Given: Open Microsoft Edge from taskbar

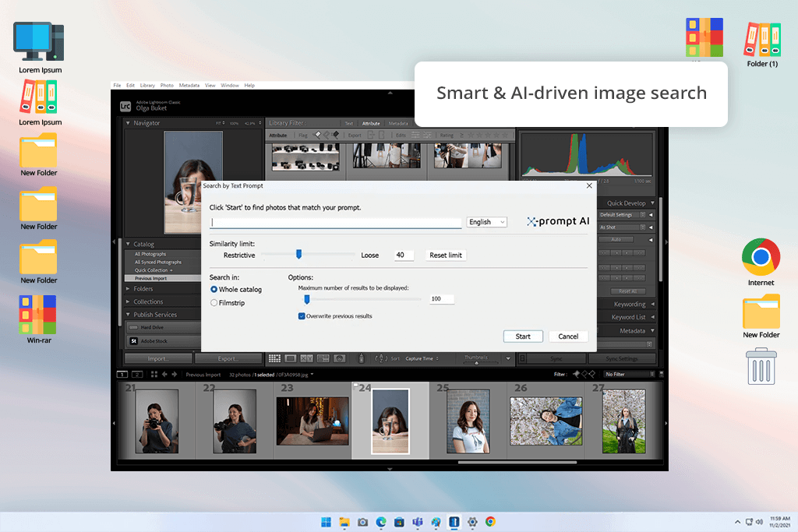Looking at the screenshot, I should pyautogui.click(x=380, y=522).
